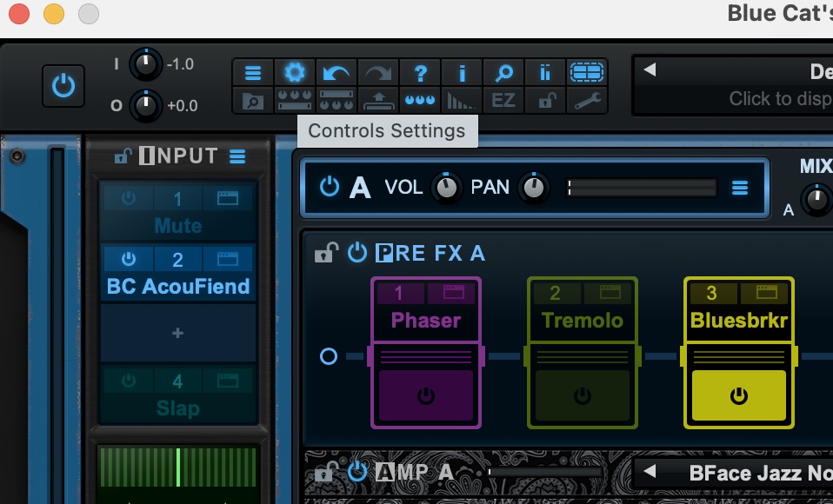
Task: Click the channel A VOL knob
Action: tap(446, 188)
